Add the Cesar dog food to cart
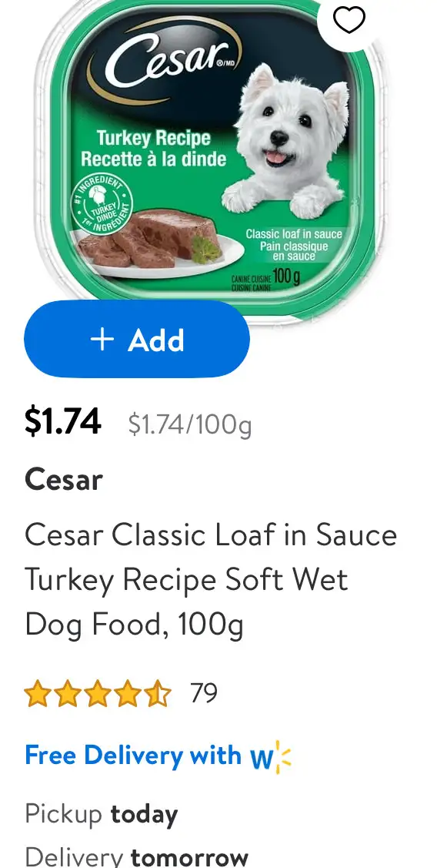 click(137, 340)
